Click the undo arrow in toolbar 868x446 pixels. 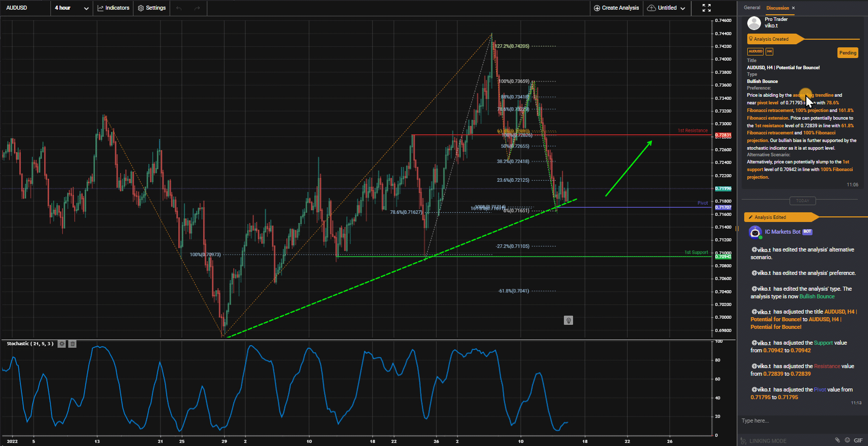(179, 8)
